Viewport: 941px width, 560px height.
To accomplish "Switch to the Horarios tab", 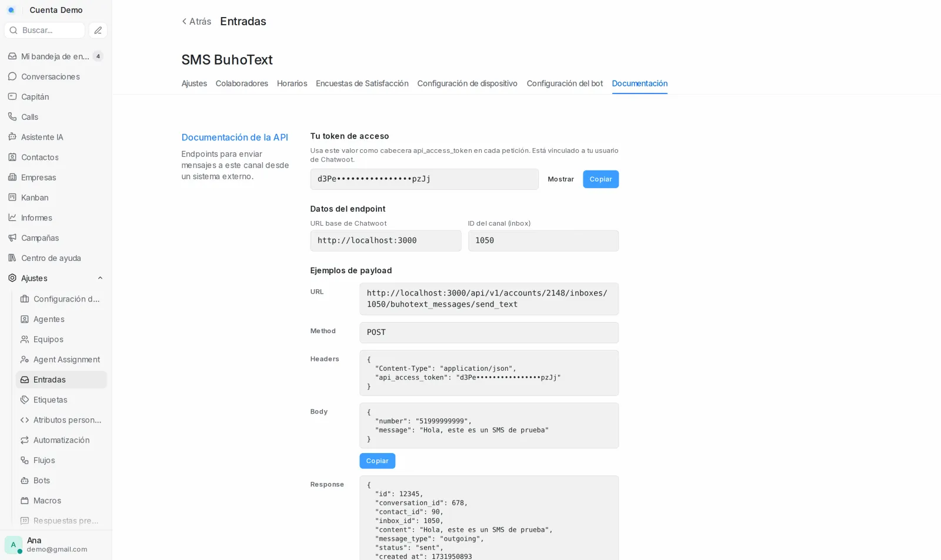I will 292,83.
